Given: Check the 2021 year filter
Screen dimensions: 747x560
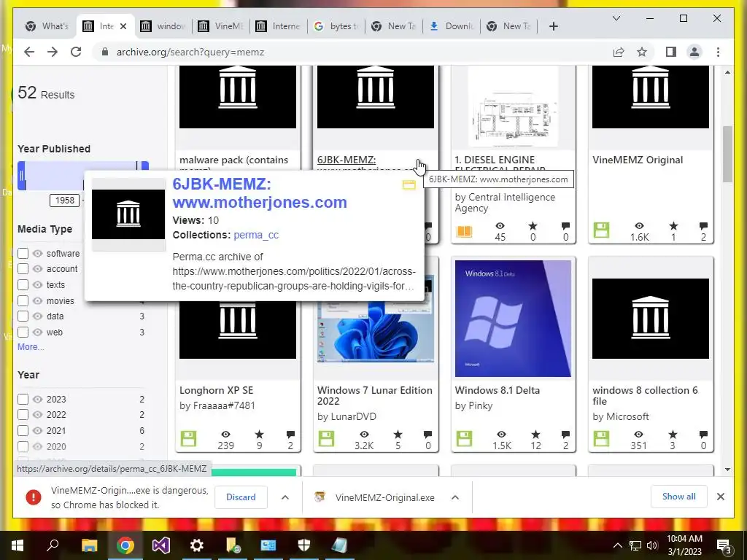Looking at the screenshot, I should coord(23,430).
